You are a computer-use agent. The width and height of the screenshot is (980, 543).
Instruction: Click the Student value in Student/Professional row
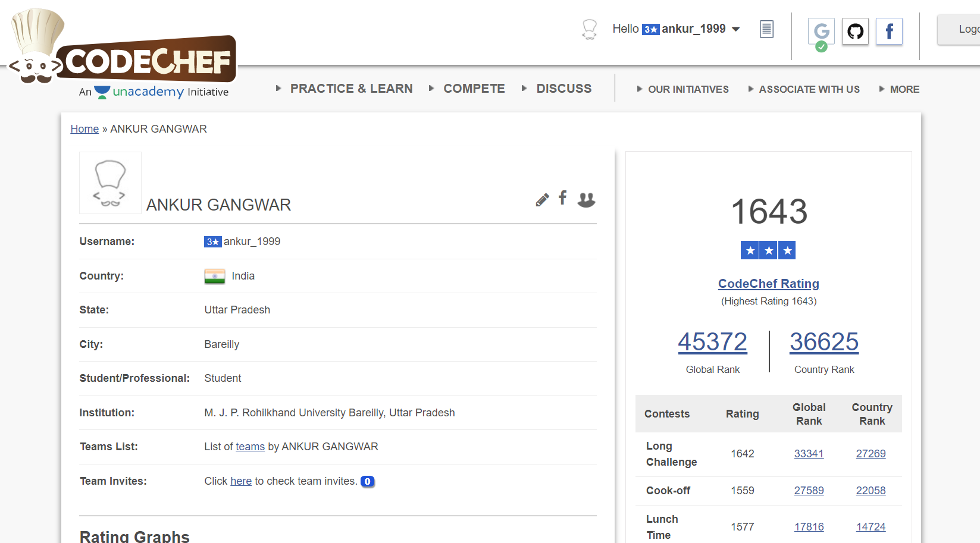point(223,378)
